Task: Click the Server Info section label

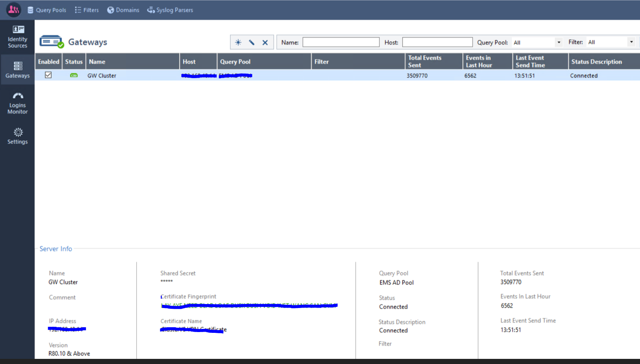Action: pos(55,248)
